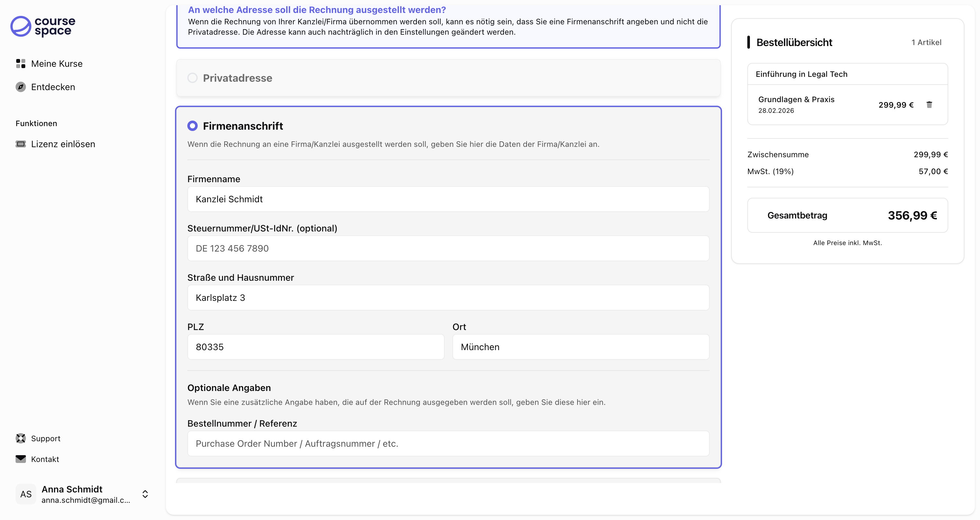
Task: Click the Firmenname input field
Action: [448, 199]
